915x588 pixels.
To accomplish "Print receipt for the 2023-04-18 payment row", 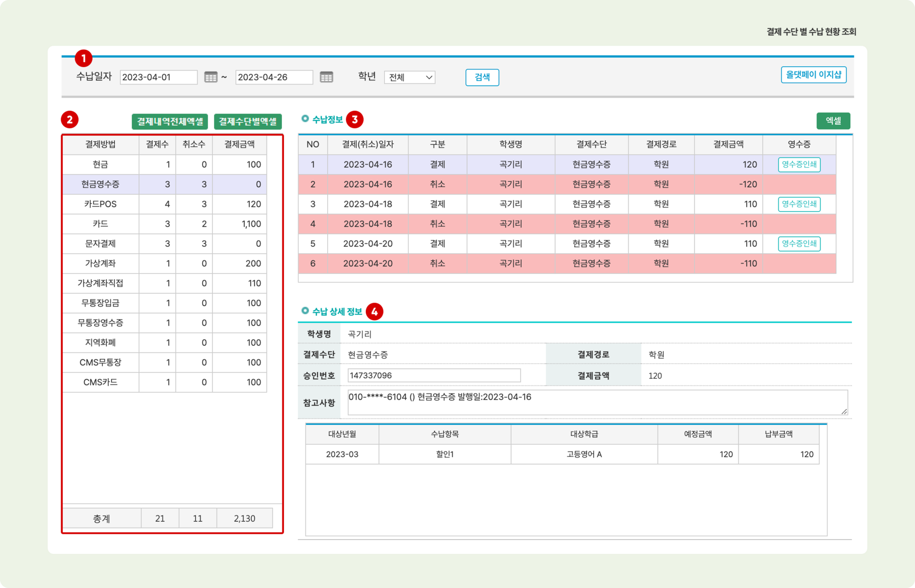I will (799, 204).
